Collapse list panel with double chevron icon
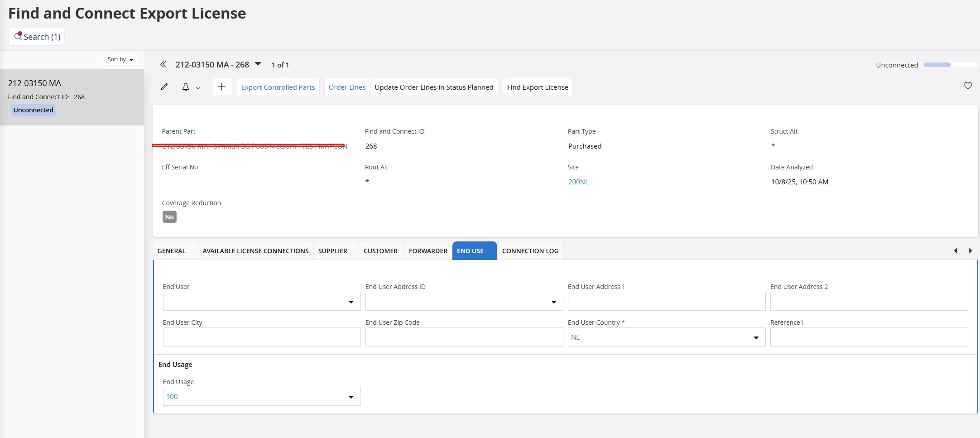Image resolution: width=980 pixels, height=438 pixels. (163, 65)
